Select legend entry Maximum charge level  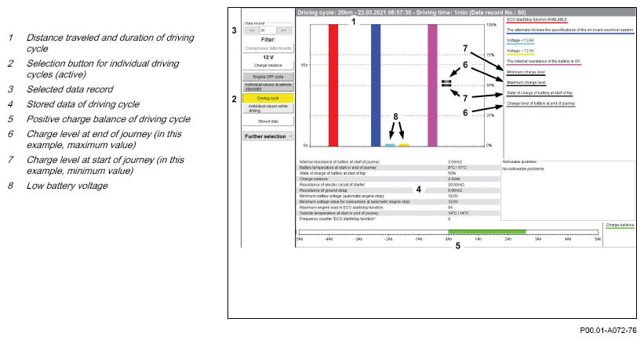coord(526,83)
